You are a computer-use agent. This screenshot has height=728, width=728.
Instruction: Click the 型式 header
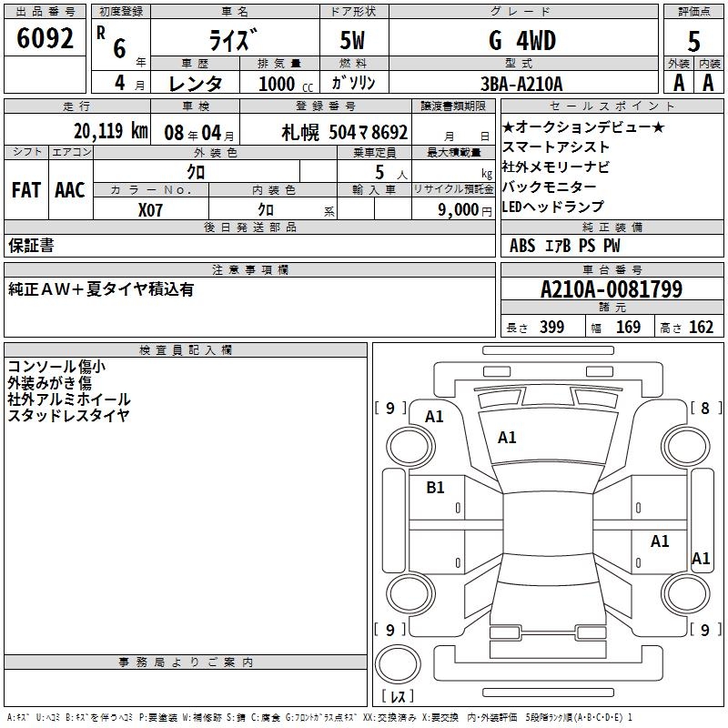click(x=519, y=64)
